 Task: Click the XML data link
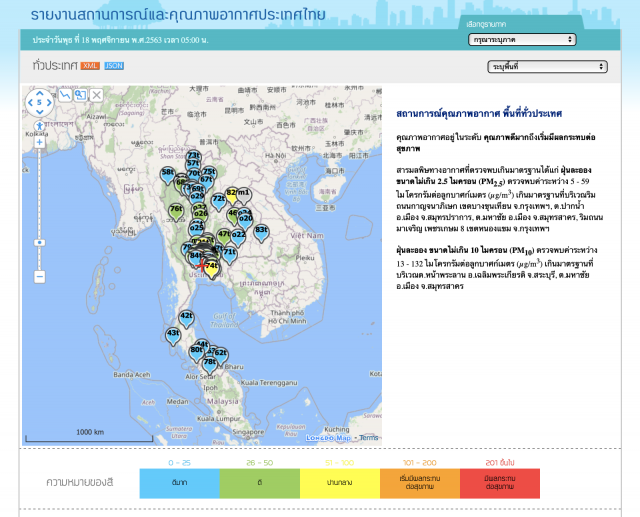tap(90, 66)
